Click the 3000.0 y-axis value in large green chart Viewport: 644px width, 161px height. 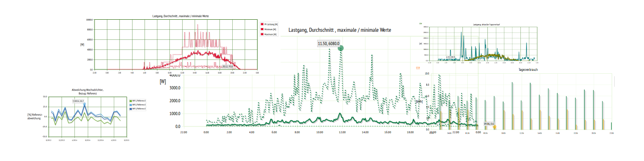click(x=175, y=88)
